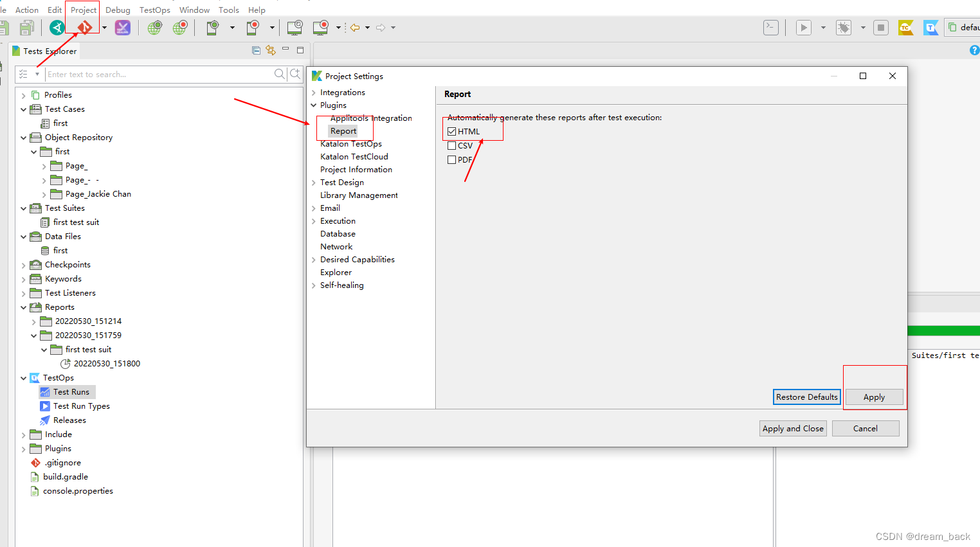This screenshot has height=547, width=980.
Task: Select first test suit under Test Suites
Action: 76,222
